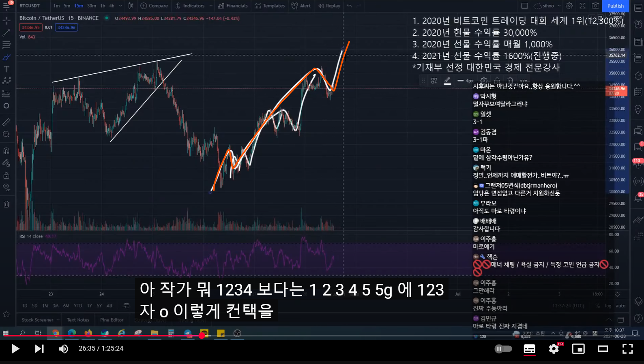Select the brush drawing tool
Screen dimensions: 644x364
pyautogui.click(x=6, y=57)
